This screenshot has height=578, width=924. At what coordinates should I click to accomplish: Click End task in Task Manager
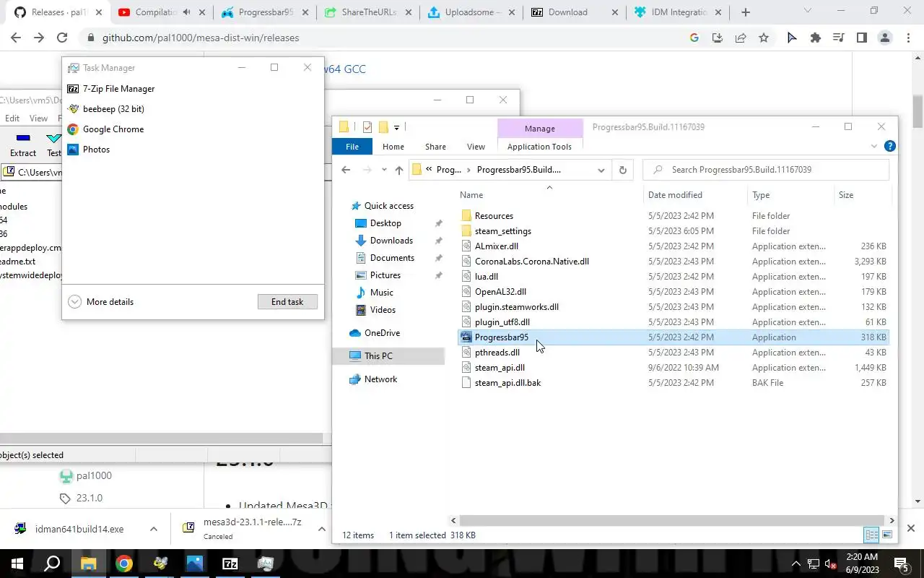coord(287,302)
